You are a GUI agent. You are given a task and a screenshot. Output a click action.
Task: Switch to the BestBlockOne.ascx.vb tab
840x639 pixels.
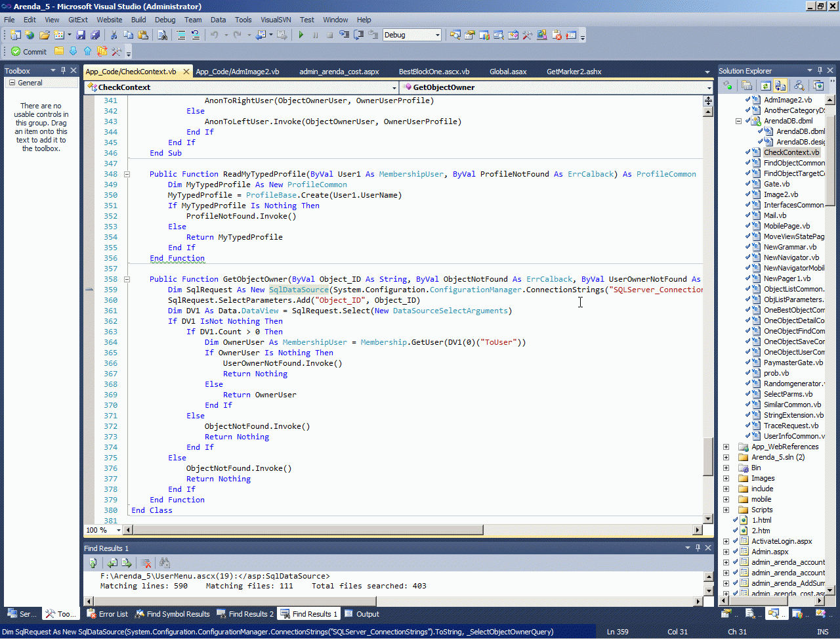(x=434, y=72)
